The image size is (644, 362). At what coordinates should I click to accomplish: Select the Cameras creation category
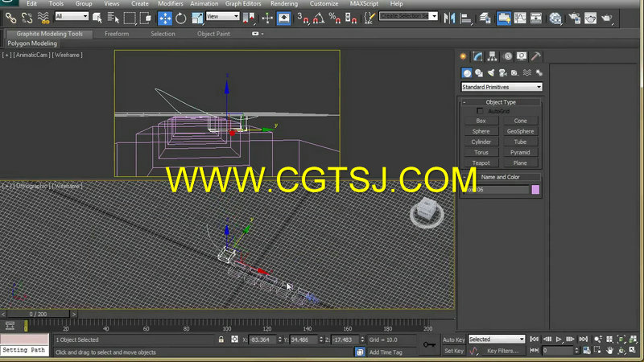tap(502, 72)
